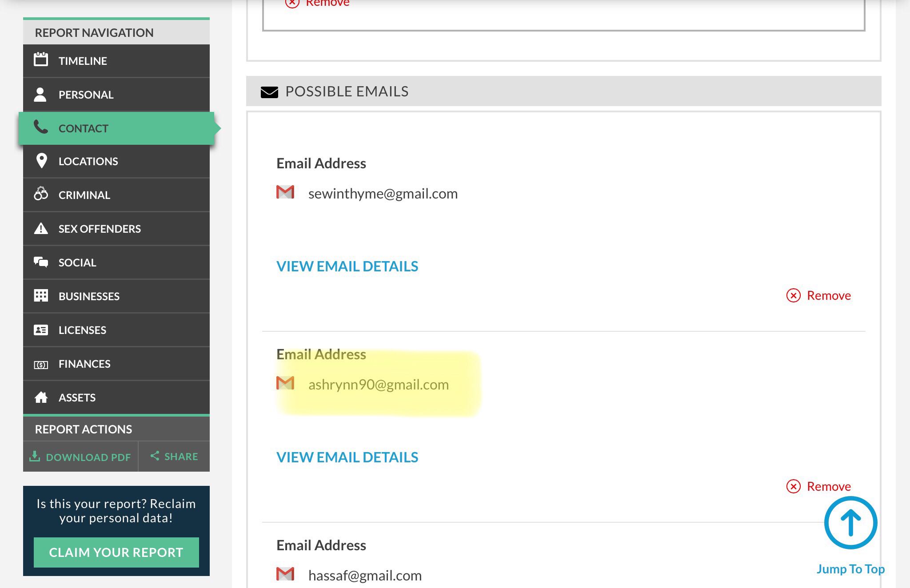910x588 pixels.
Task: Navigate to the Licenses section
Action: (116, 330)
